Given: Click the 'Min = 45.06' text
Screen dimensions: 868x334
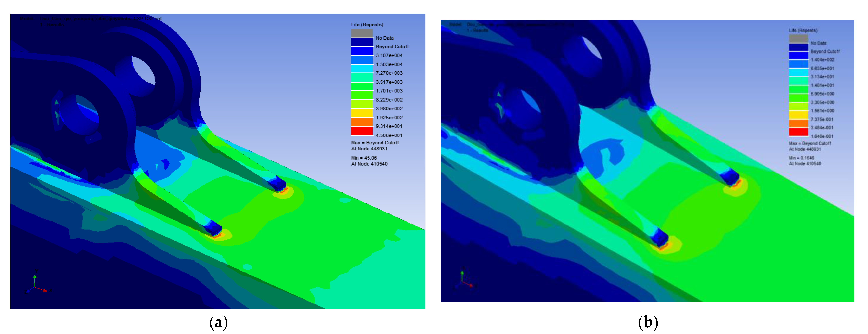Looking at the screenshot, I should point(364,158).
